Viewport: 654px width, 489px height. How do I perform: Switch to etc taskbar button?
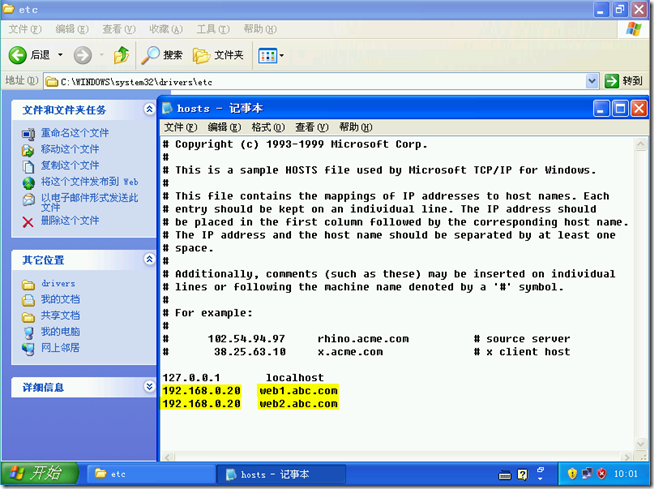[151, 474]
